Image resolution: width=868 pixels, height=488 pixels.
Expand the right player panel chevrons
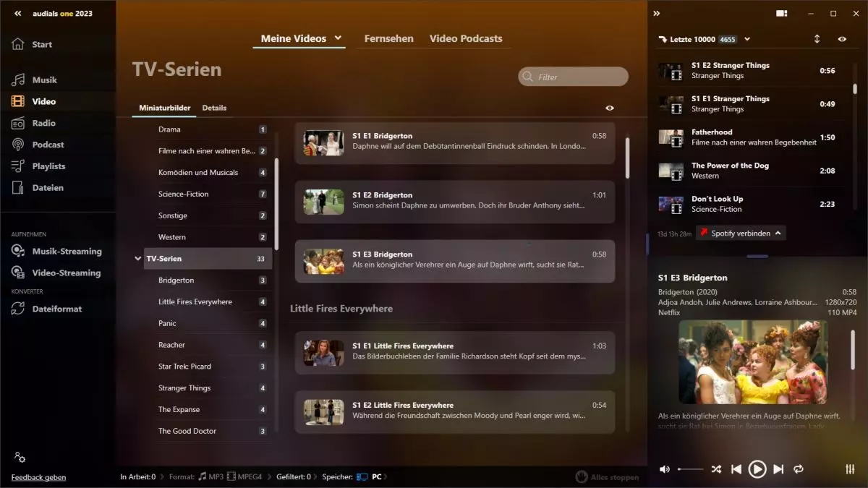[x=657, y=13]
